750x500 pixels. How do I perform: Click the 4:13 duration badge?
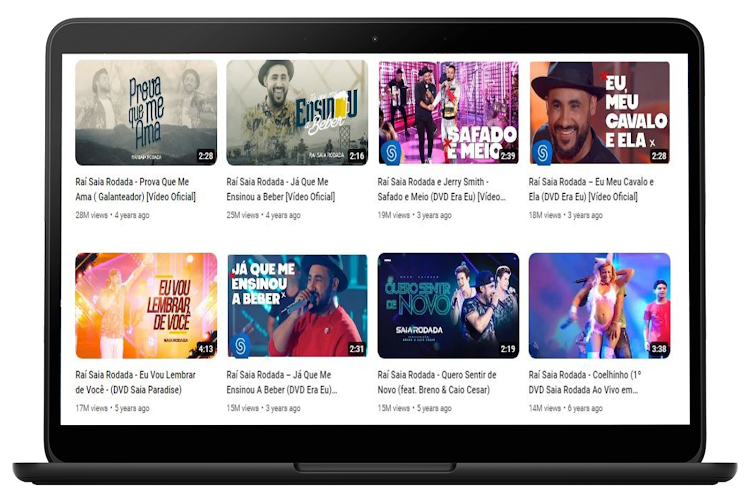[206, 349]
